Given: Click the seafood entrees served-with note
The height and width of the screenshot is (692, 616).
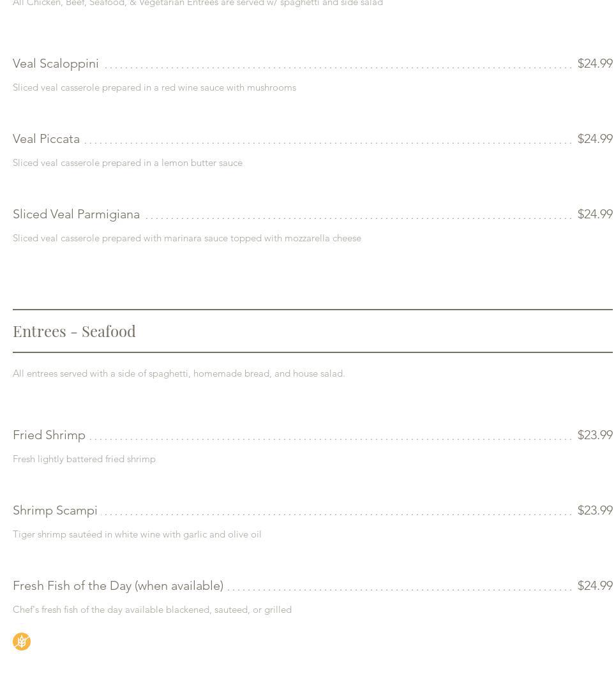Looking at the screenshot, I should (x=179, y=374).
